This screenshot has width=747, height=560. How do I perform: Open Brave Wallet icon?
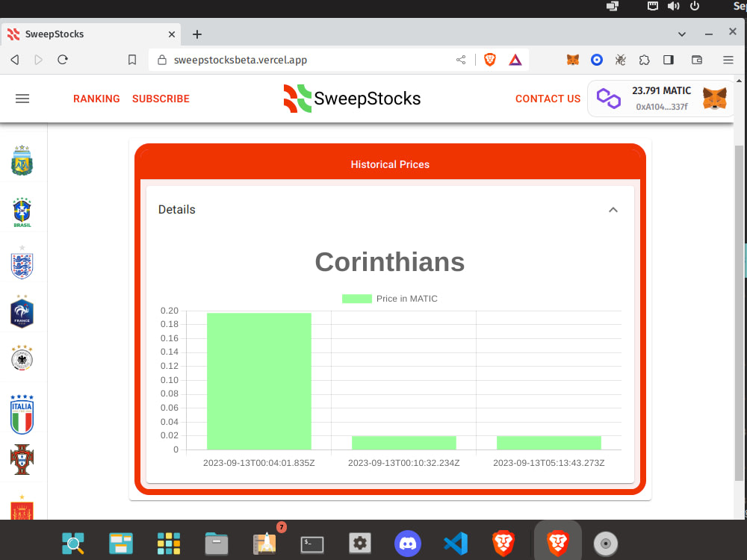(x=696, y=60)
